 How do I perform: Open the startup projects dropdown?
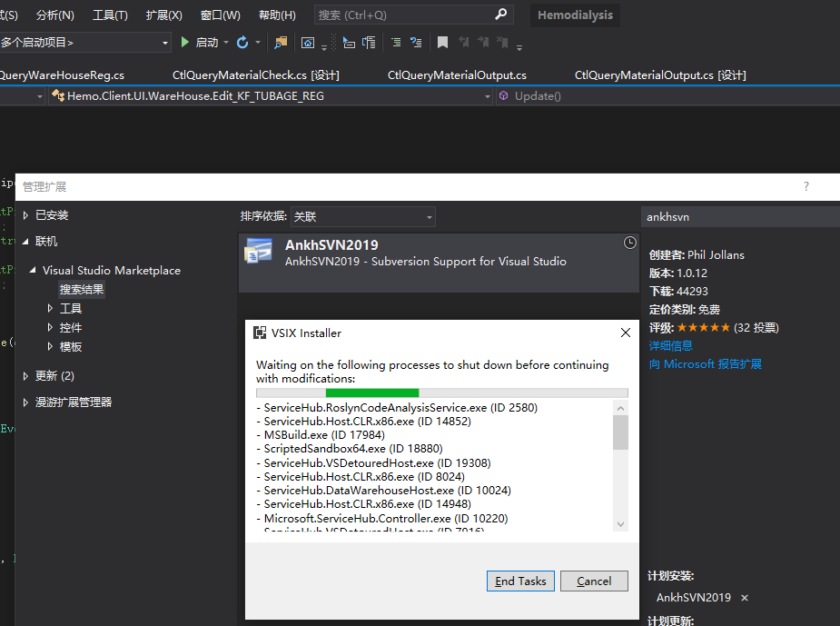point(165,43)
